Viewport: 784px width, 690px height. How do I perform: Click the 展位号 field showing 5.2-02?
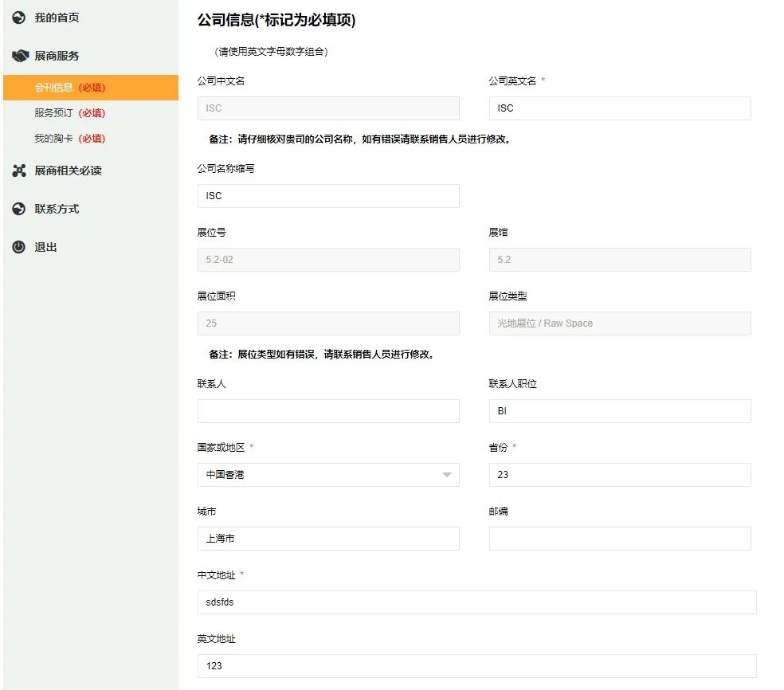tap(328, 260)
